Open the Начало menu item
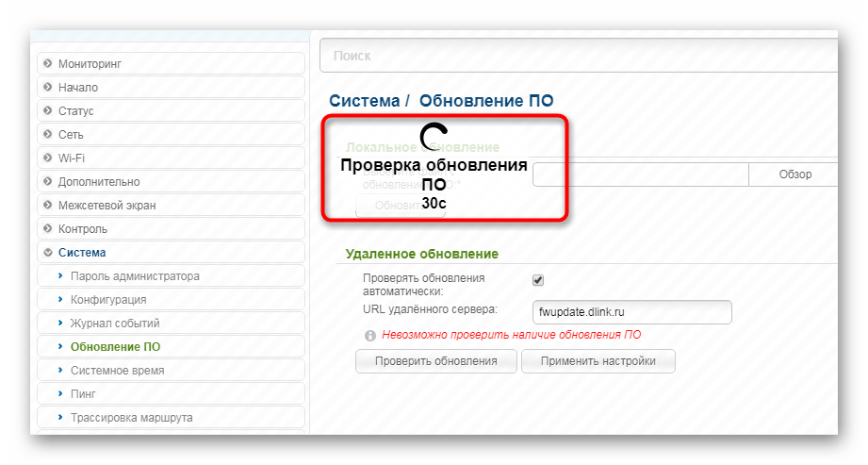 coord(171,87)
